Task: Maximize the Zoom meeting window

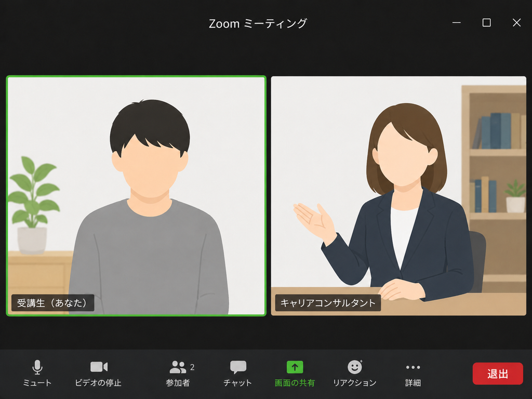Action: click(486, 23)
